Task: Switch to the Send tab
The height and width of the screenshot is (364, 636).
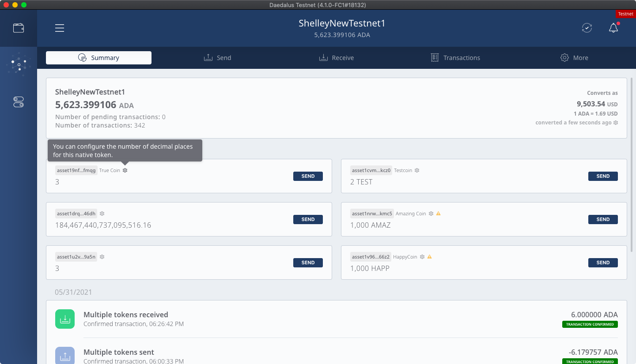Action: click(218, 58)
